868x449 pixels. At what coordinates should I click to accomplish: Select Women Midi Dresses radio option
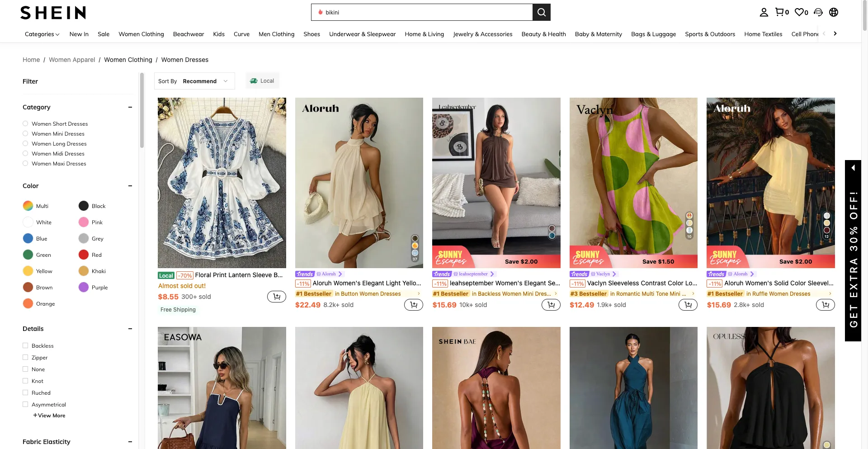pyautogui.click(x=25, y=153)
